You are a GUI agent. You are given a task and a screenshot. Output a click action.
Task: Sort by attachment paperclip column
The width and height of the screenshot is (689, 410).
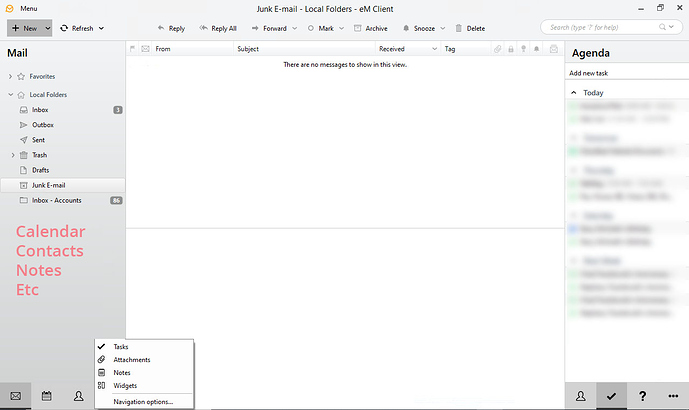(x=497, y=49)
